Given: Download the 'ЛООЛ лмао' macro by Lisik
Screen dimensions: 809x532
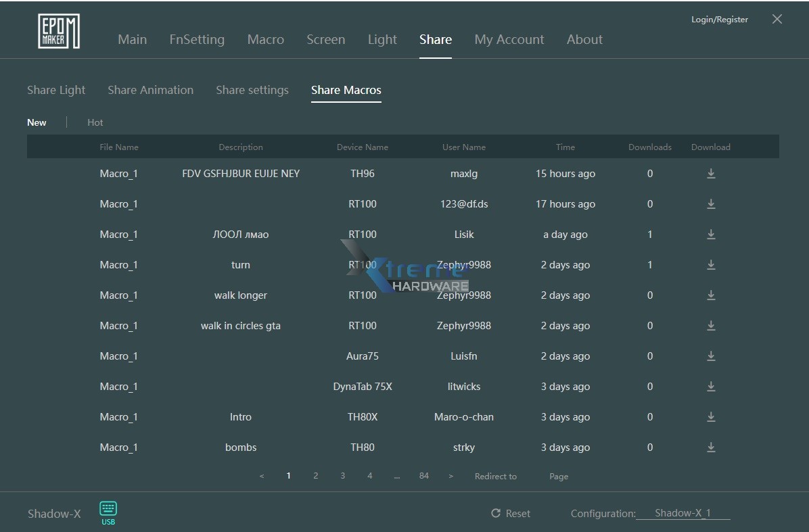Looking at the screenshot, I should click(x=711, y=235).
